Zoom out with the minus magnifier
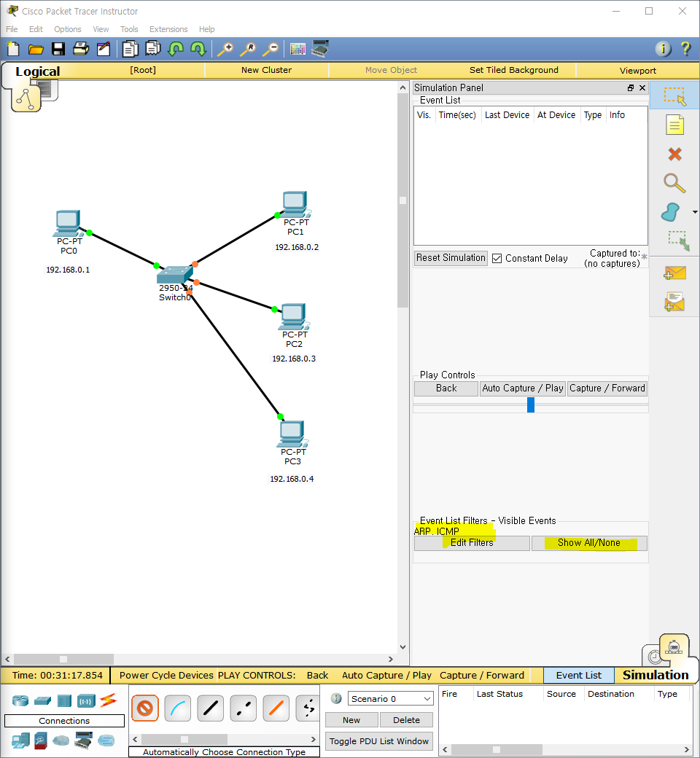 click(271, 49)
